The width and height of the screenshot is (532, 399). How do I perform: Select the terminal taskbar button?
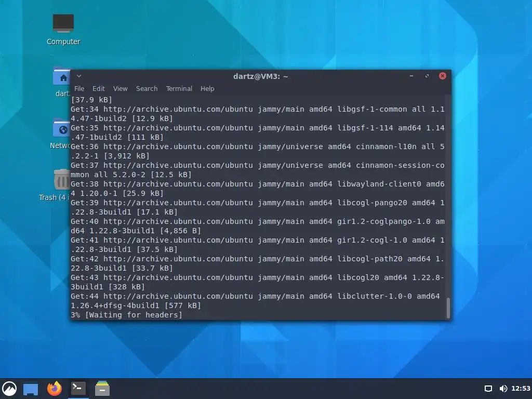click(x=78, y=388)
